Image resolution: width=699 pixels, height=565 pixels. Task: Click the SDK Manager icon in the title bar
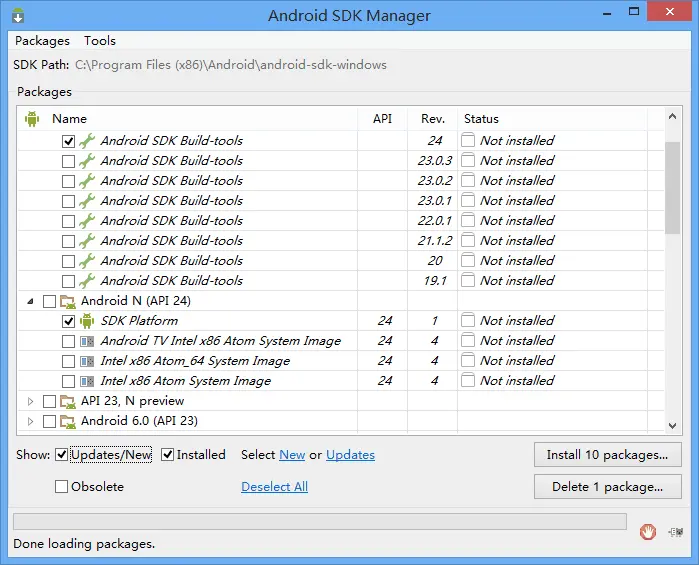tap(18, 15)
